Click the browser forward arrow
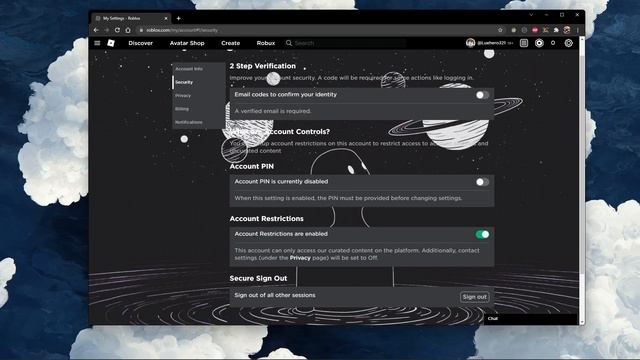The height and width of the screenshot is (360, 640). click(x=107, y=30)
